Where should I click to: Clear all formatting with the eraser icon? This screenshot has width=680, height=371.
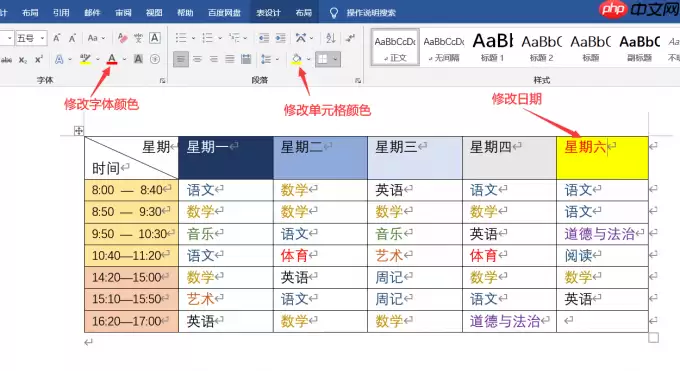123,38
